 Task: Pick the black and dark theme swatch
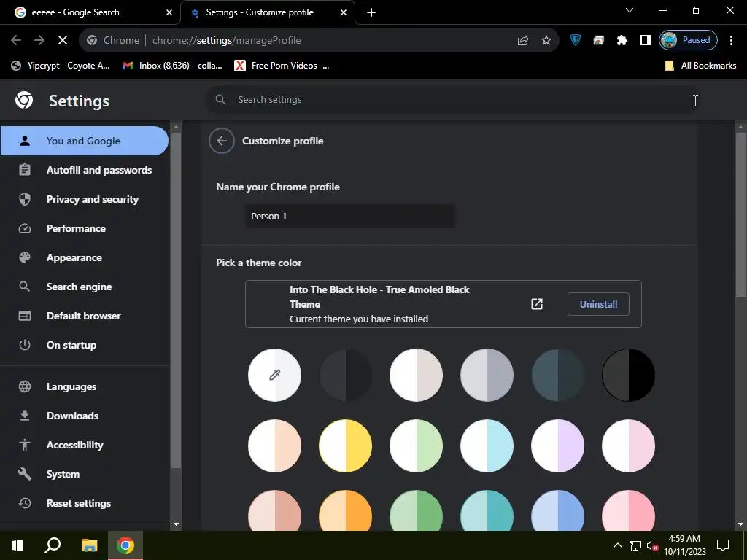click(x=628, y=376)
